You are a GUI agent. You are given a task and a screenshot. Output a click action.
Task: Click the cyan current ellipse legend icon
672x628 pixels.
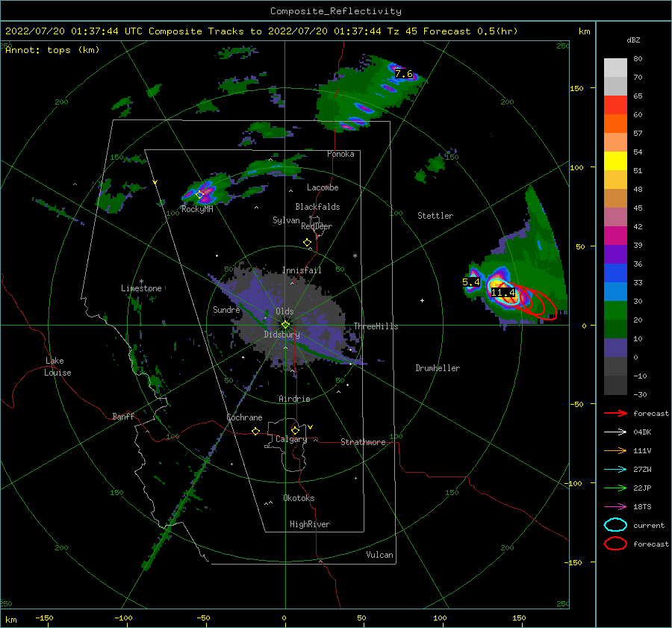click(x=615, y=525)
